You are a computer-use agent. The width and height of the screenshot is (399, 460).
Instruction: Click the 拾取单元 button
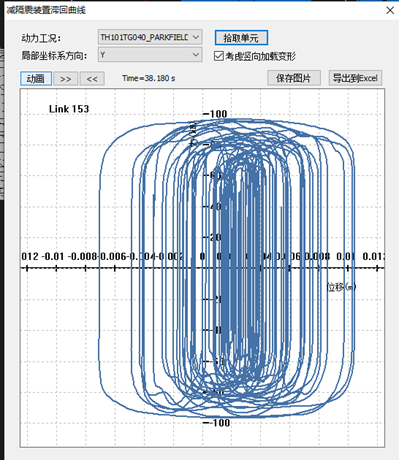[x=241, y=38]
